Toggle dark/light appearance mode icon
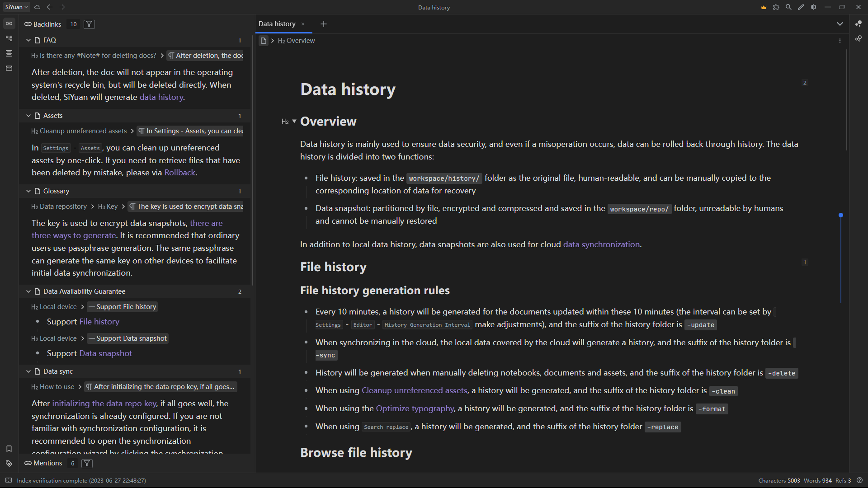 click(x=814, y=7)
